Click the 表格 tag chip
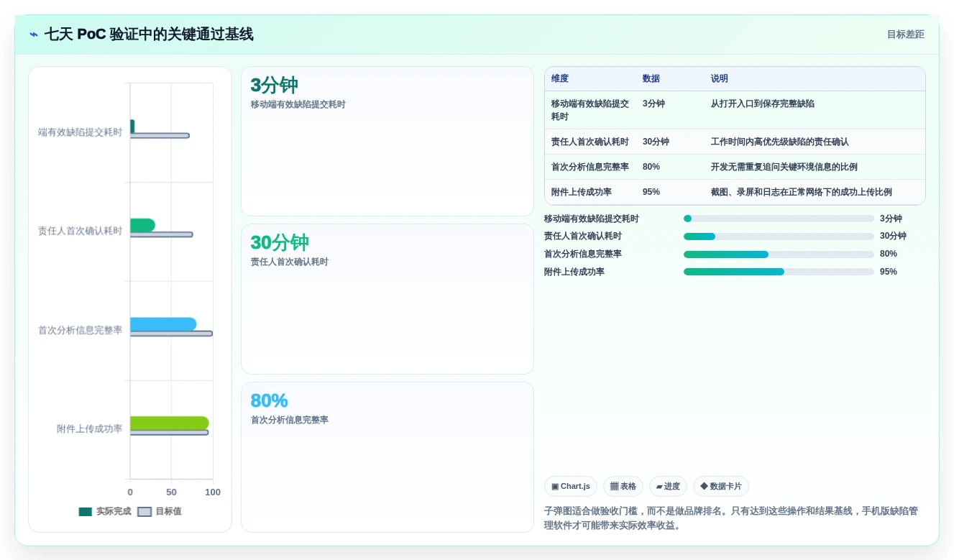This screenshot has height=560, width=954. pyautogui.click(x=623, y=487)
